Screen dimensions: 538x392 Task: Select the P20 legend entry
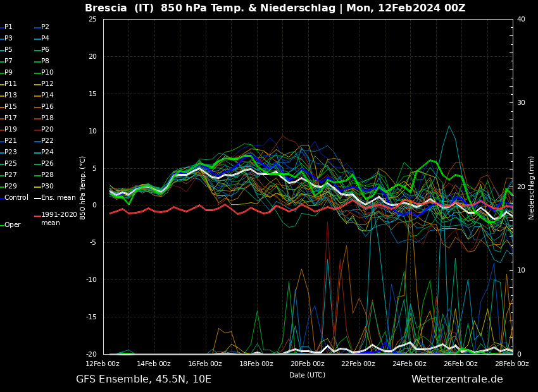(47, 130)
